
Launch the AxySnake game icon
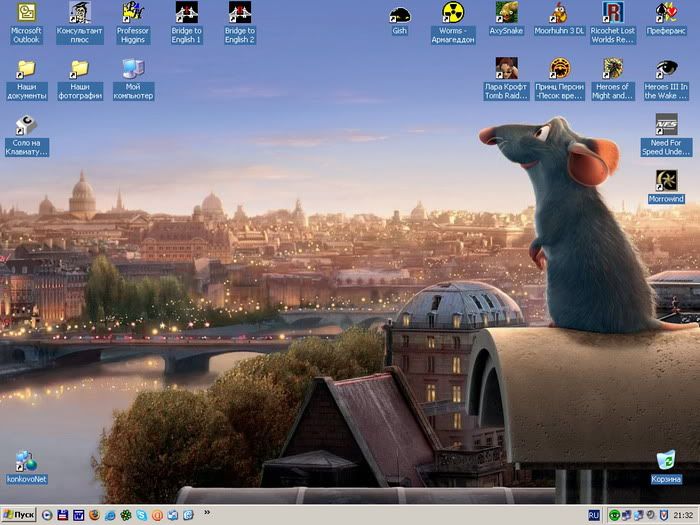(x=506, y=19)
